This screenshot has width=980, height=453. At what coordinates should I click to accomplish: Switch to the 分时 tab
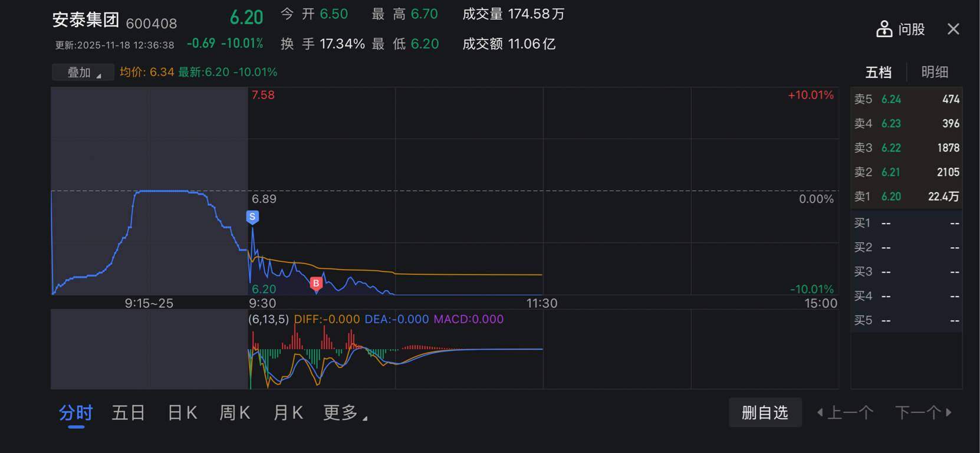coord(76,413)
